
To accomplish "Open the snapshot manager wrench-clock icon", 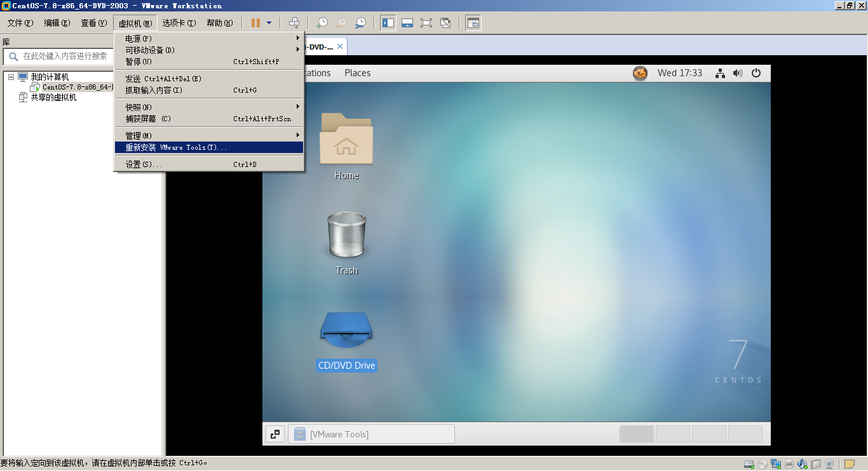I will [360, 23].
